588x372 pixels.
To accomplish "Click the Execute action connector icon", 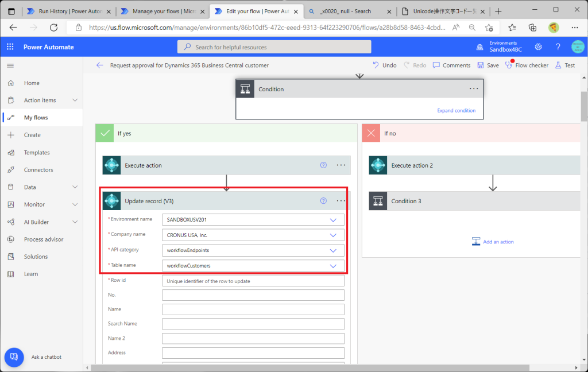I will (112, 165).
